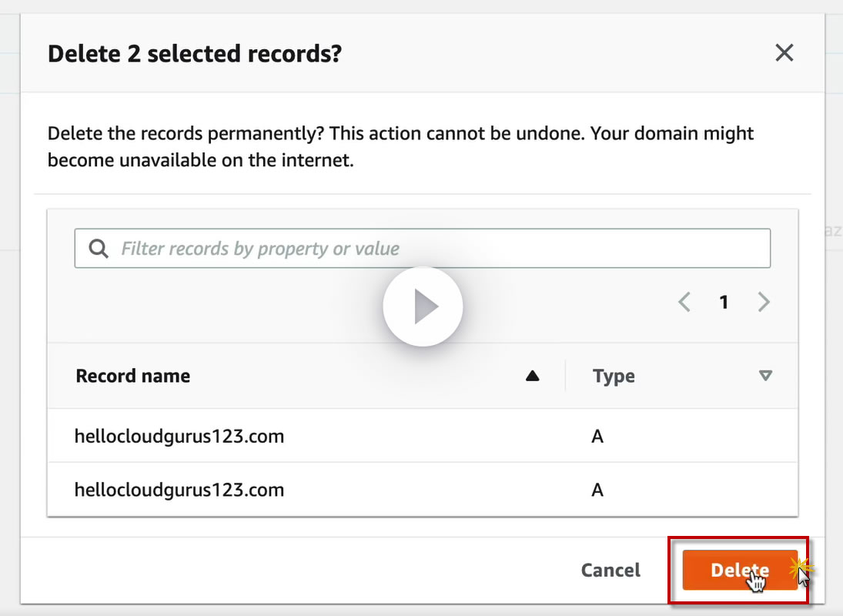Image resolution: width=843 pixels, height=616 pixels.
Task: Select page number 1 in pagination
Action: [724, 302]
